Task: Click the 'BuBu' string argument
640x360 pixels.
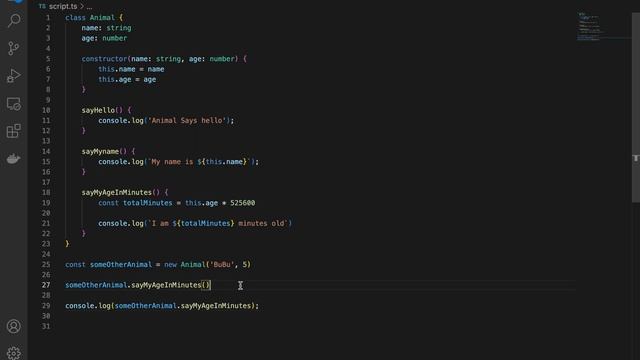Action: (222, 264)
